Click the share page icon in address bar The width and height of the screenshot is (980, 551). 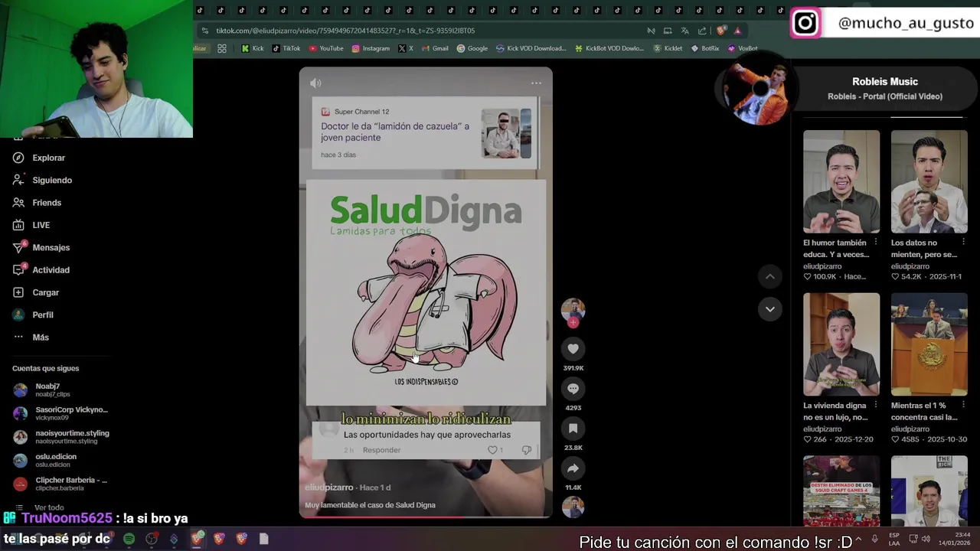[x=702, y=31]
